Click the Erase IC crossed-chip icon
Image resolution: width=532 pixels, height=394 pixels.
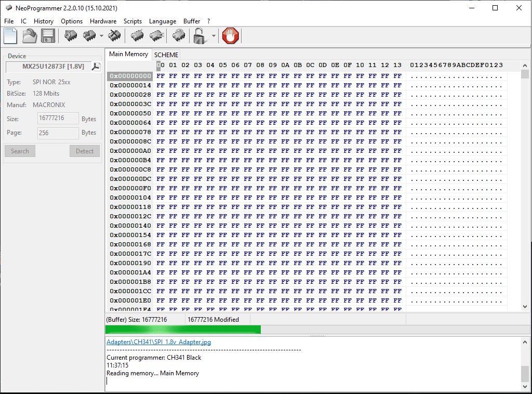114,36
